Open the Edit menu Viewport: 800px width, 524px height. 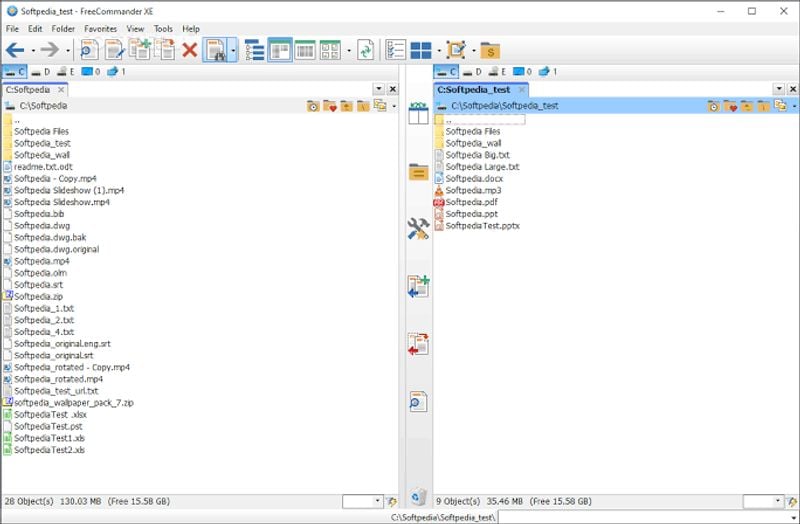coord(35,29)
